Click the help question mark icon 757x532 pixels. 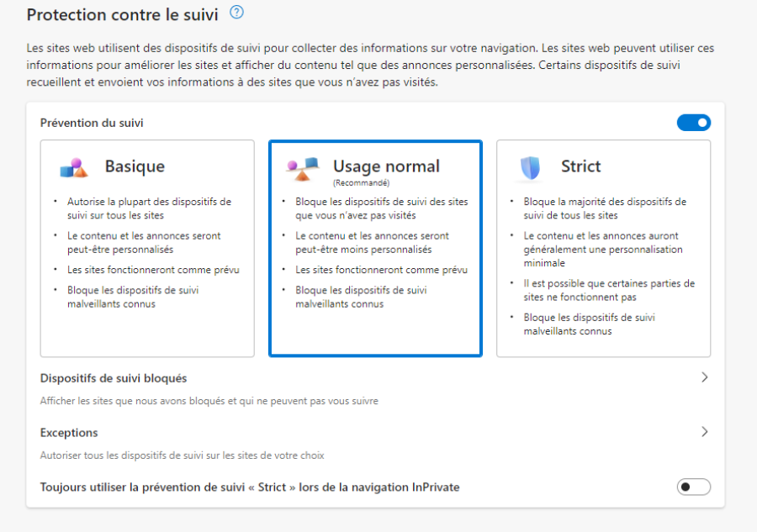tap(236, 12)
